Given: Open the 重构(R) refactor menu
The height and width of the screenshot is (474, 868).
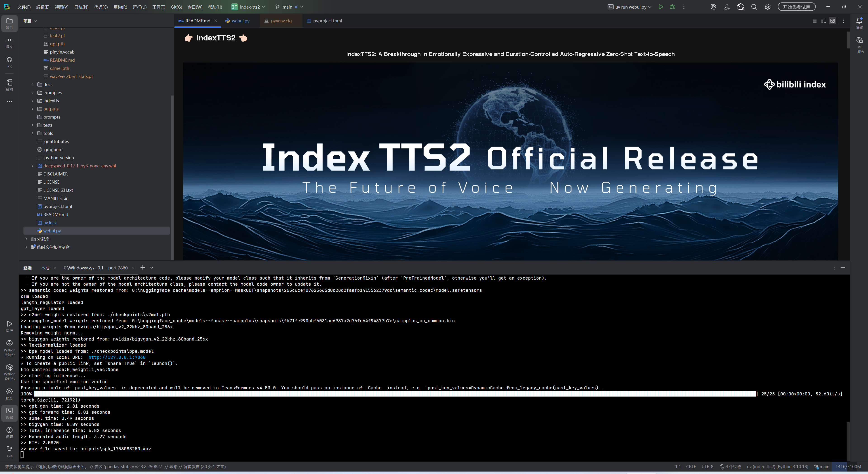Looking at the screenshot, I should (x=120, y=7).
